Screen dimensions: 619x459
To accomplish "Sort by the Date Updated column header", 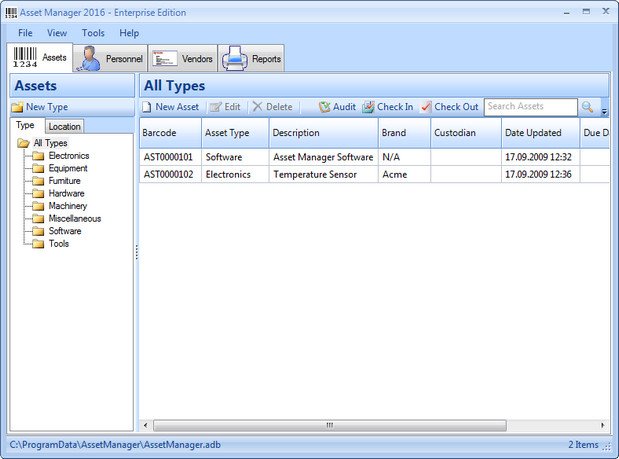I will [x=540, y=133].
